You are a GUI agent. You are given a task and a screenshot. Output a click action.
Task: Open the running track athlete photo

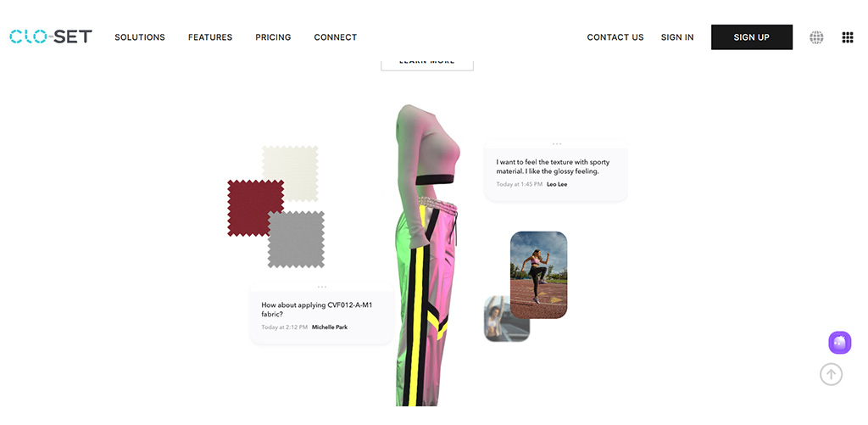[538, 275]
